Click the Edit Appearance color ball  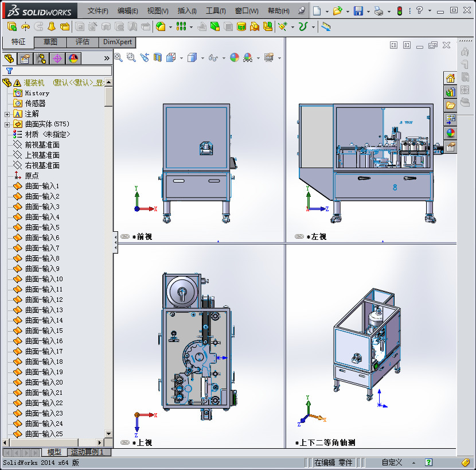click(235, 57)
